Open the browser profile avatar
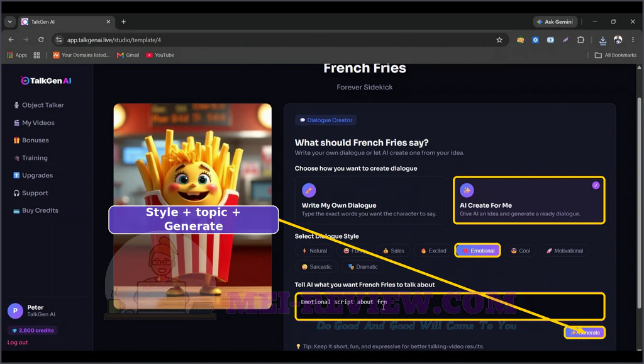The image size is (644, 364). pyautogui.click(x=618, y=40)
